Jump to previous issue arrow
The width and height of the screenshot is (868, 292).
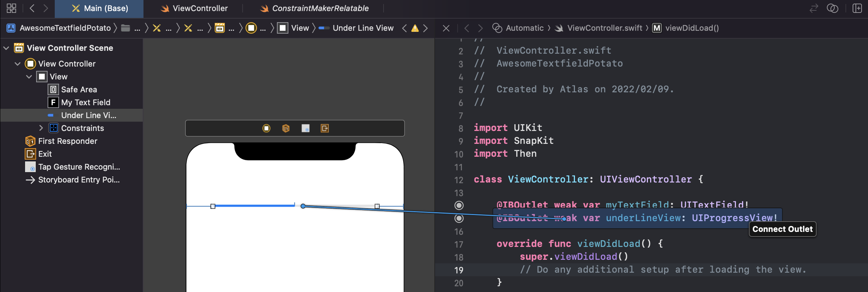coord(404,28)
